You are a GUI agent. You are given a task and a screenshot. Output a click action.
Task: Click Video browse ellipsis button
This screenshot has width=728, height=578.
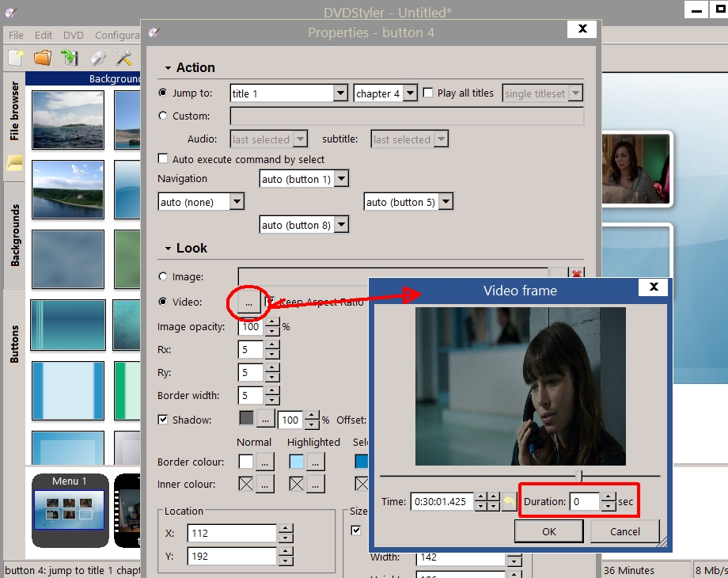click(x=248, y=303)
